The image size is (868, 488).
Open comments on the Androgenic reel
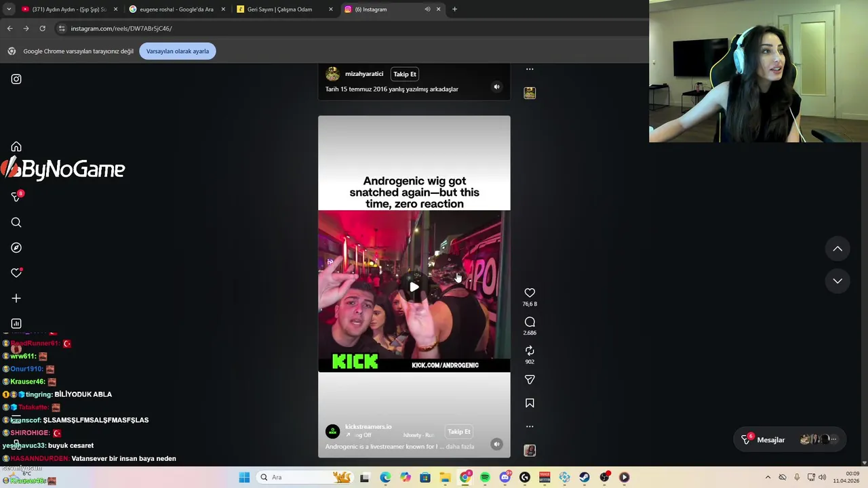(x=530, y=322)
